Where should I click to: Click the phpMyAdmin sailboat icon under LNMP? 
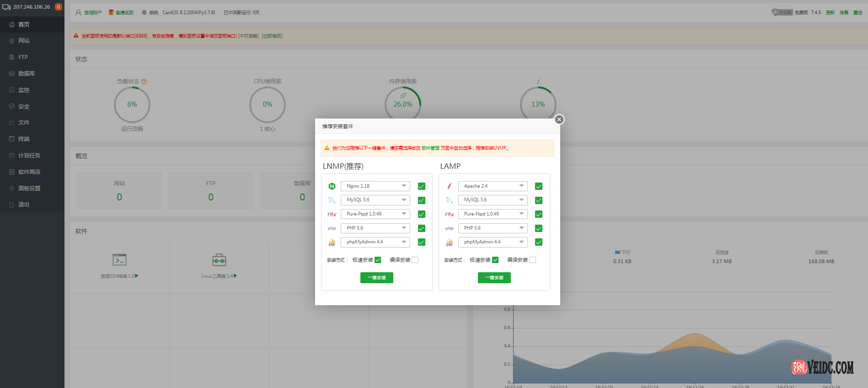(332, 242)
